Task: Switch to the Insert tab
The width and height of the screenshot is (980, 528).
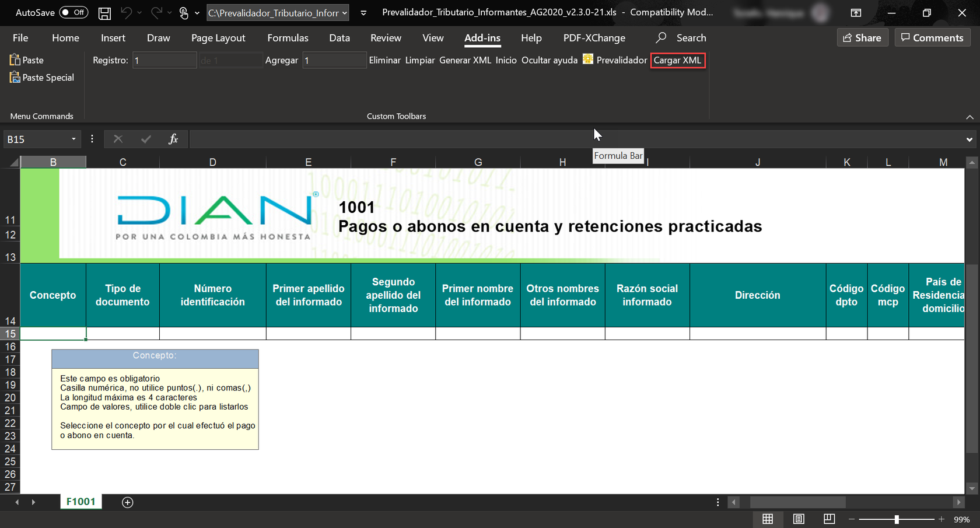Action: 113,38
